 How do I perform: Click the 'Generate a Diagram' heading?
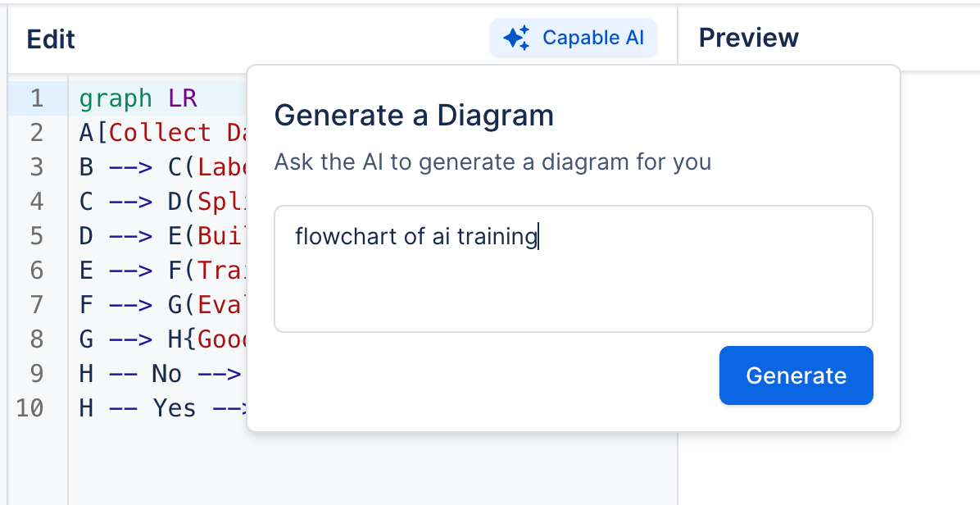[414, 116]
